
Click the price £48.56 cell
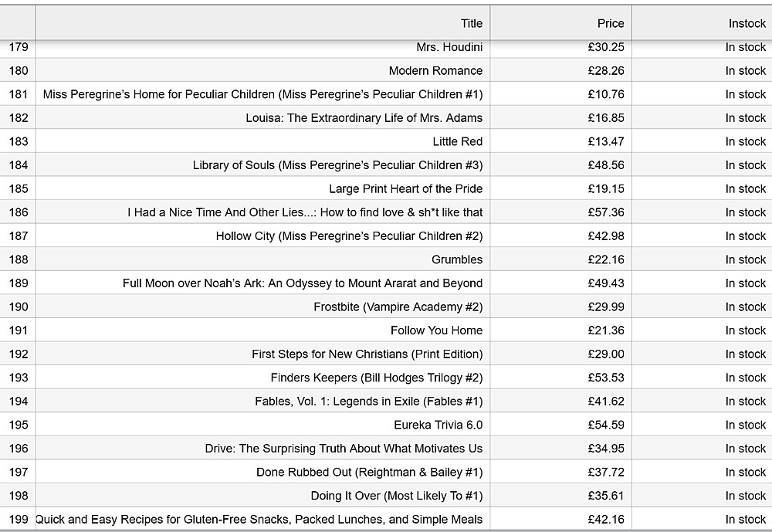tap(606, 165)
